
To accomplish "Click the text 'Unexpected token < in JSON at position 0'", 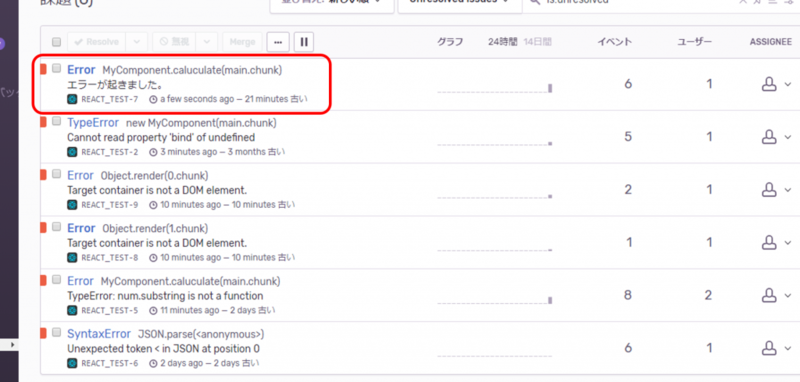I will pos(163,349).
